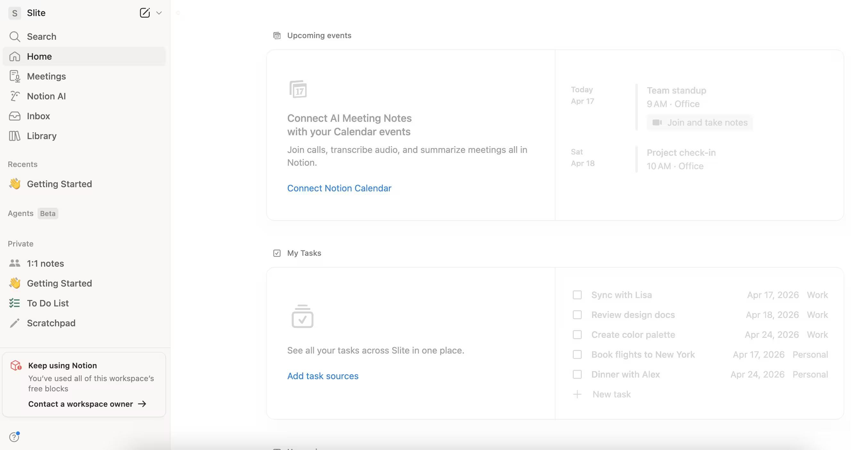The width and height of the screenshot is (868, 450).
Task: Open Inbox from the sidebar
Action: pyautogui.click(x=84, y=116)
